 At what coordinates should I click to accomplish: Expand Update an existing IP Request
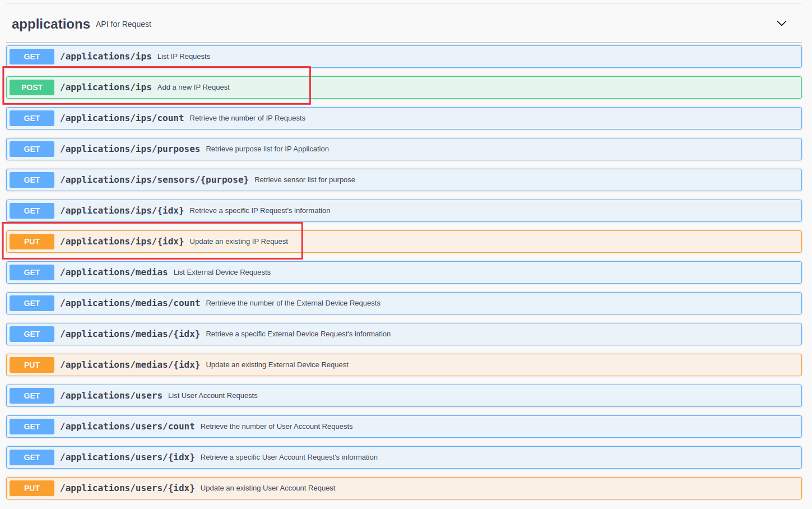click(x=239, y=242)
